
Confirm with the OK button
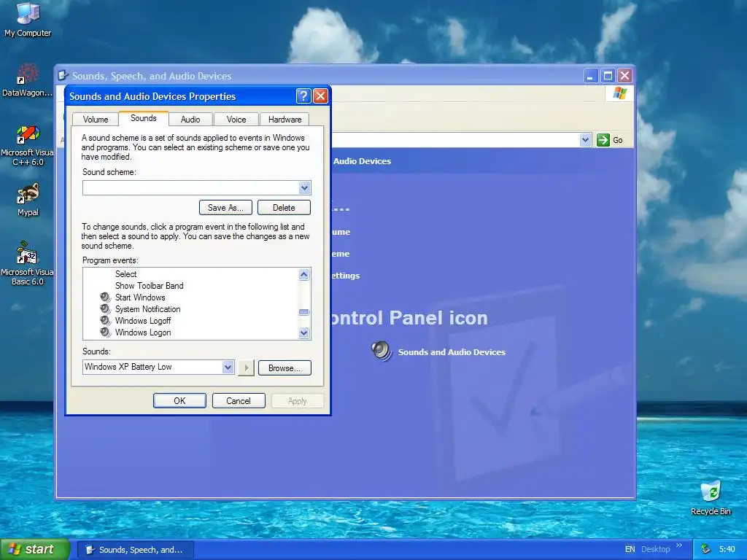(x=179, y=401)
